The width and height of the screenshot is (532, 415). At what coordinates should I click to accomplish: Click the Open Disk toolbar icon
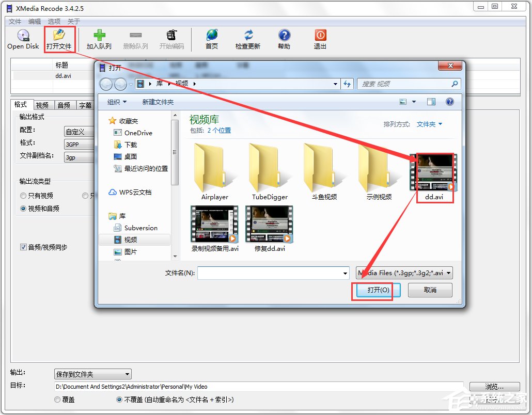tap(22, 39)
